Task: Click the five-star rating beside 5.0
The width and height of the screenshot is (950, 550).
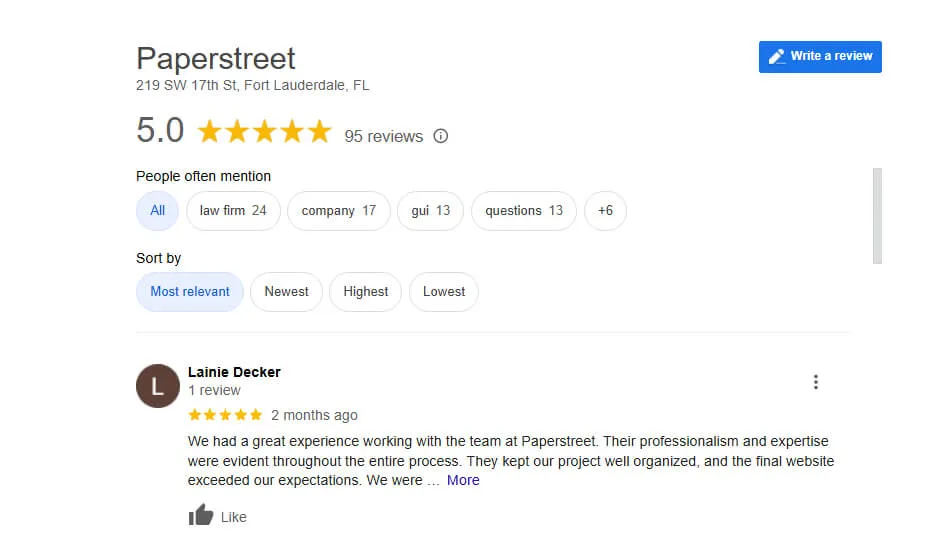Action: [x=264, y=132]
